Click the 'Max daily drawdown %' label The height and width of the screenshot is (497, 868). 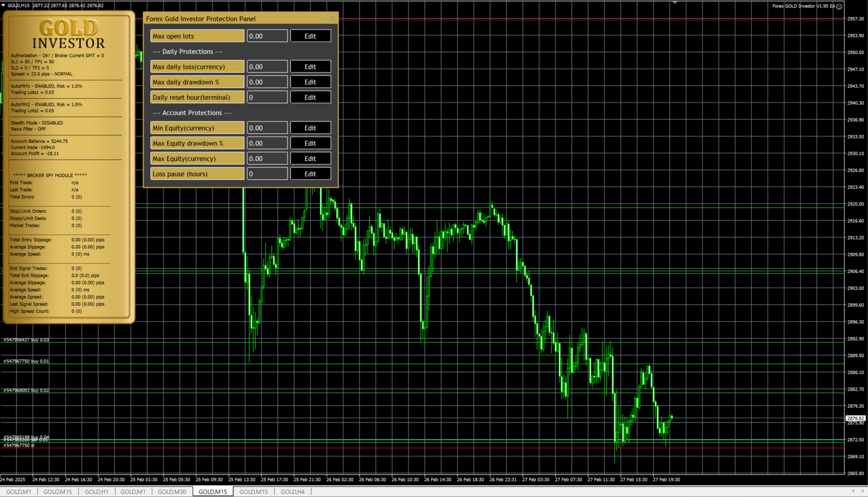(x=197, y=82)
